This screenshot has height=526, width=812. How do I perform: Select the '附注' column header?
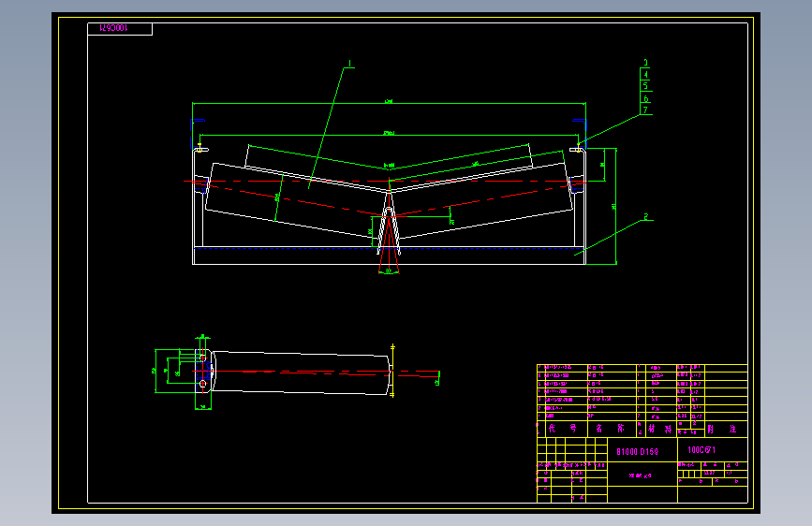[x=722, y=429]
